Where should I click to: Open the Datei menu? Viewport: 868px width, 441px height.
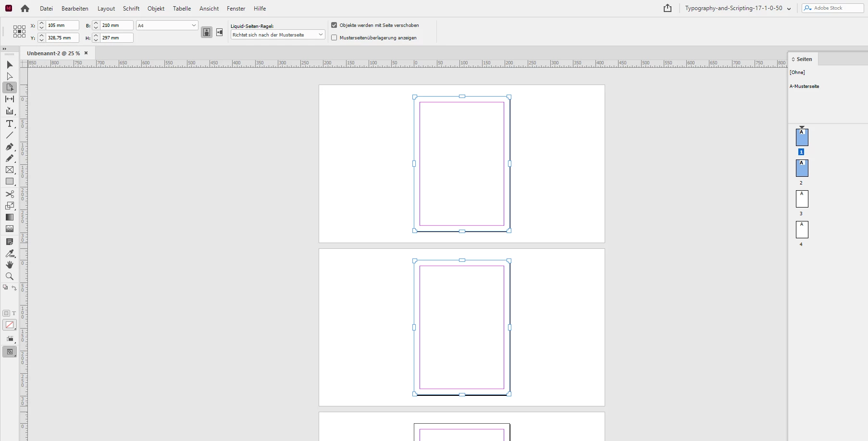[46, 9]
